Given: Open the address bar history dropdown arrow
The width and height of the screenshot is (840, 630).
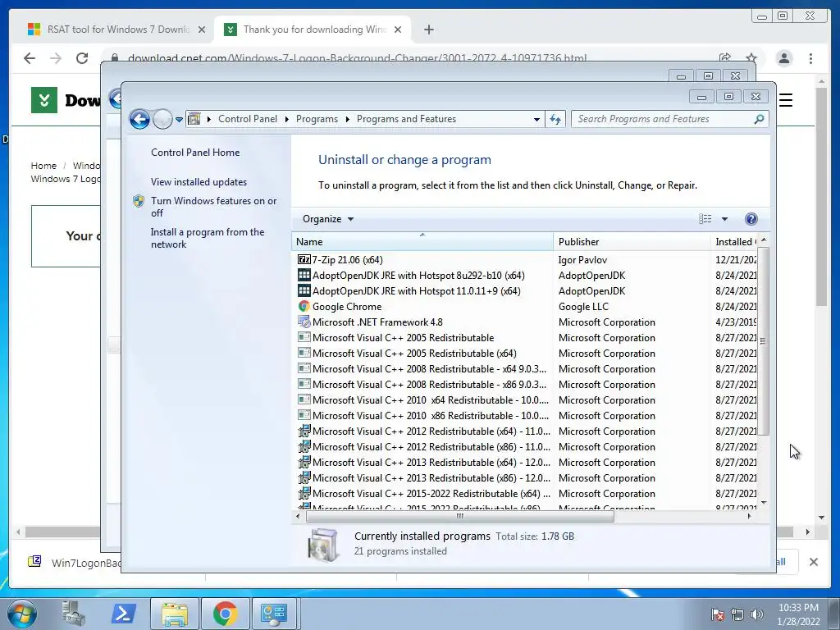Looking at the screenshot, I should pos(536,120).
